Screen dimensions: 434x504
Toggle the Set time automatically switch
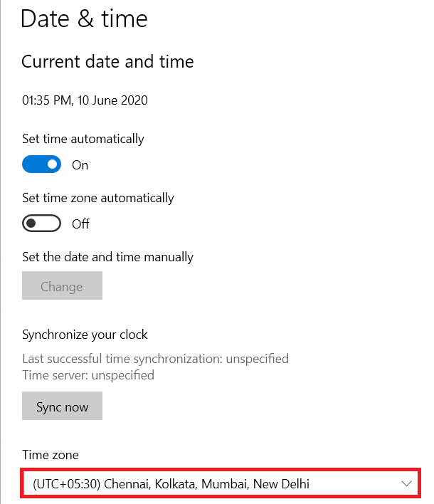(x=42, y=165)
